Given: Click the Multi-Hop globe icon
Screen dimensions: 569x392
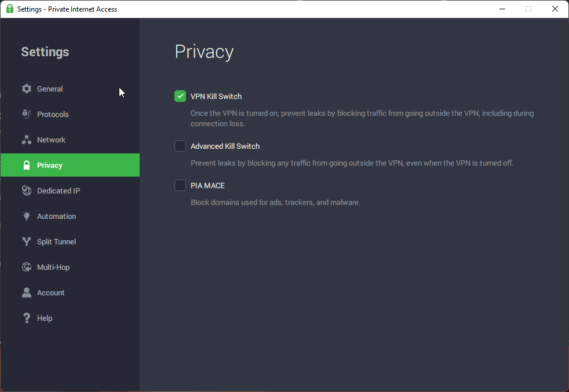Looking at the screenshot, I should click(27, 267).
